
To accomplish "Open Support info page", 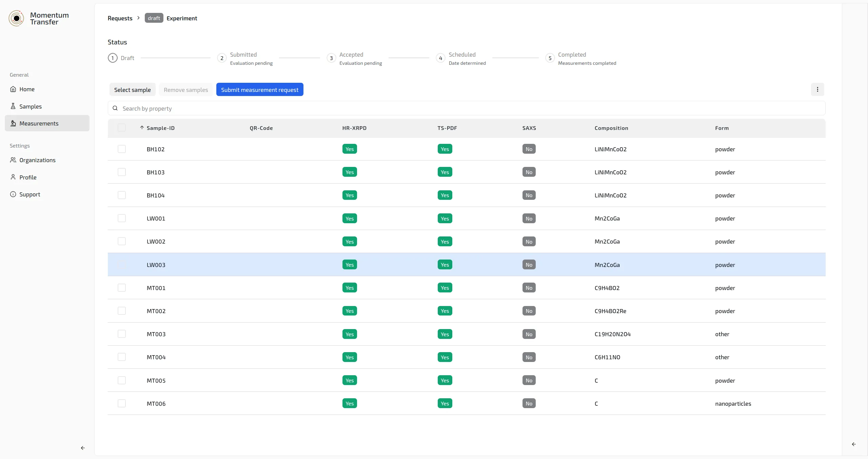I will 29,194.
